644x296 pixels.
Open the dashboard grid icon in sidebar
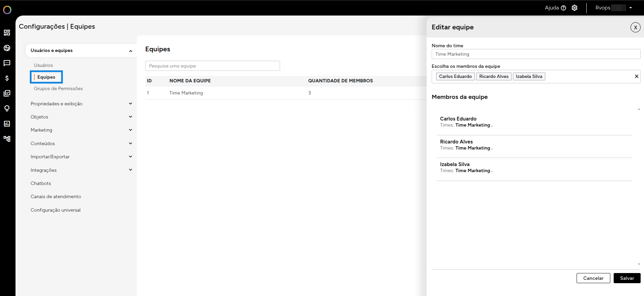pyautogui.click(x=7, y=32)
